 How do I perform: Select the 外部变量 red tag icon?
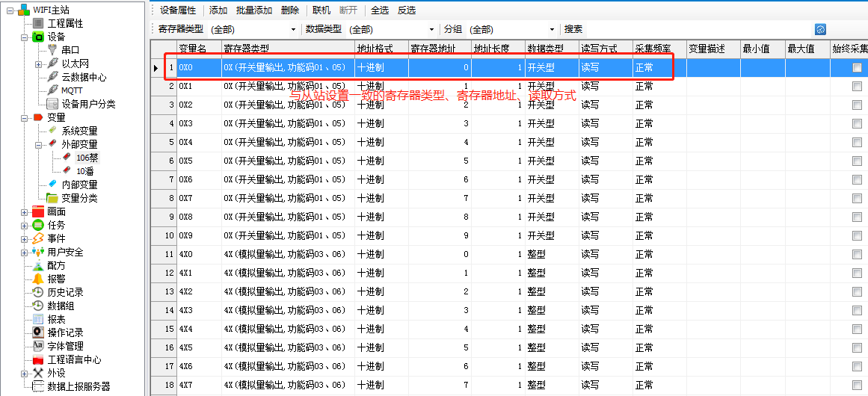(52, 144)
